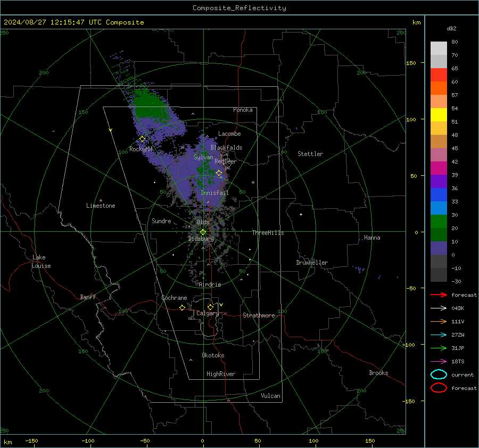
Task: Click the red 60-65 dBZ color swatch
Action: click(439, 75)
